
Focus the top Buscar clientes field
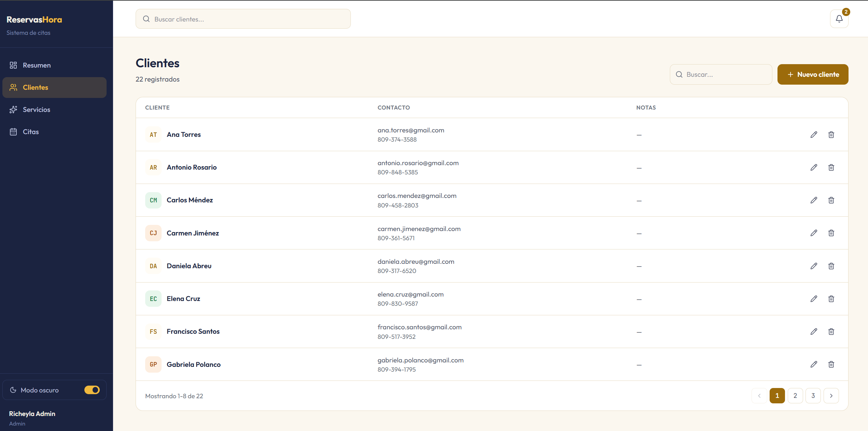point(243,19)
